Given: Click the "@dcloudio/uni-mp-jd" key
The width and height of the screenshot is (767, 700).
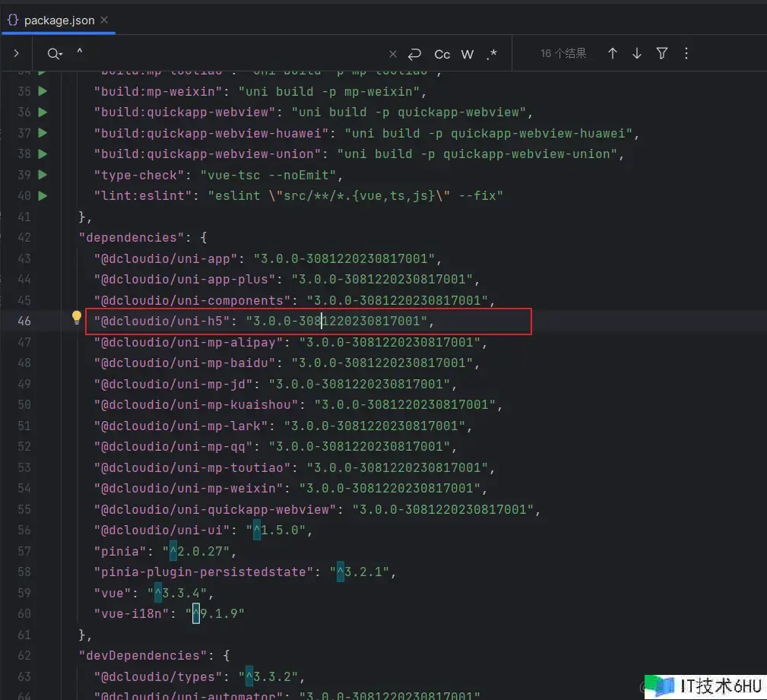Looking at the screenshot, I should point(173,384).
